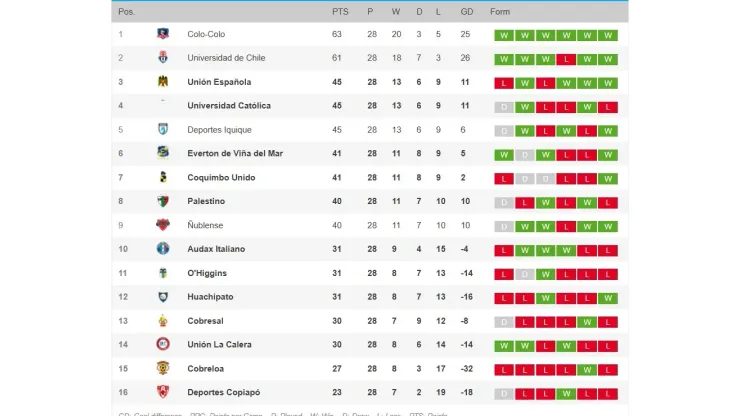Open the Universidad Católica team link
Screen dimensions: 740x416
pos(229,106)
